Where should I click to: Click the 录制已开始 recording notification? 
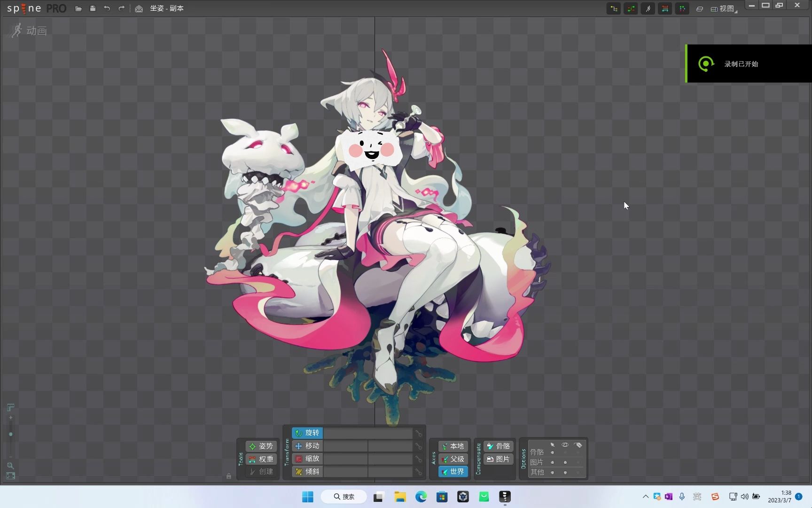pos(749,63)
